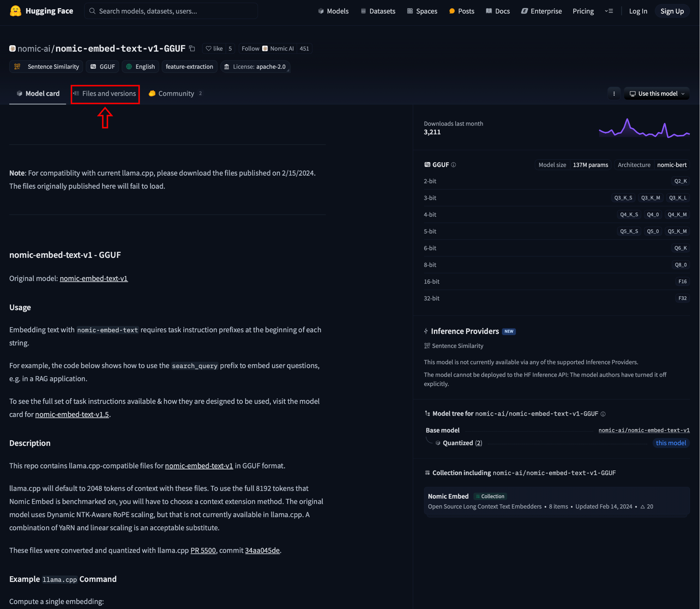The width and height of the screenshot is (700, 609).
Task: Click the Sign Up button
Action: (672, 11)
